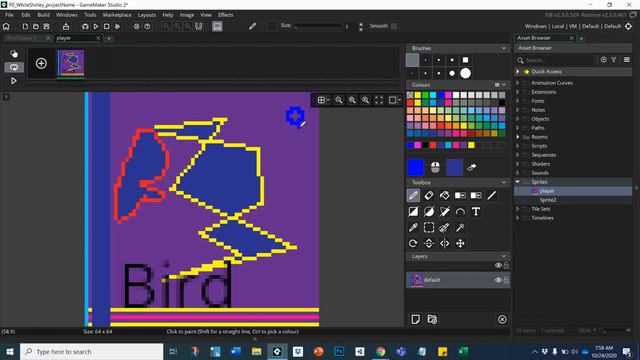Open the Effects menu

[225, 15]
